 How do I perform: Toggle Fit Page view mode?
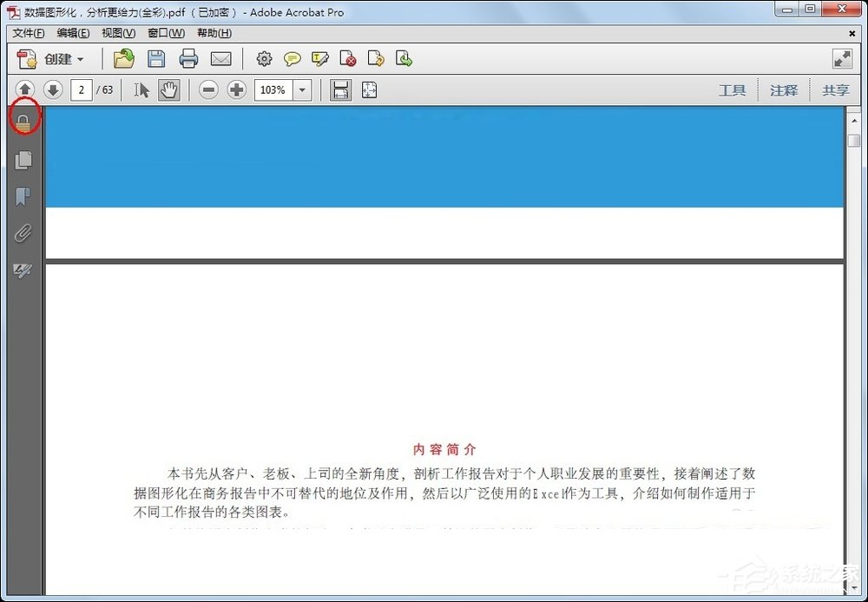[x=369, y=89]
